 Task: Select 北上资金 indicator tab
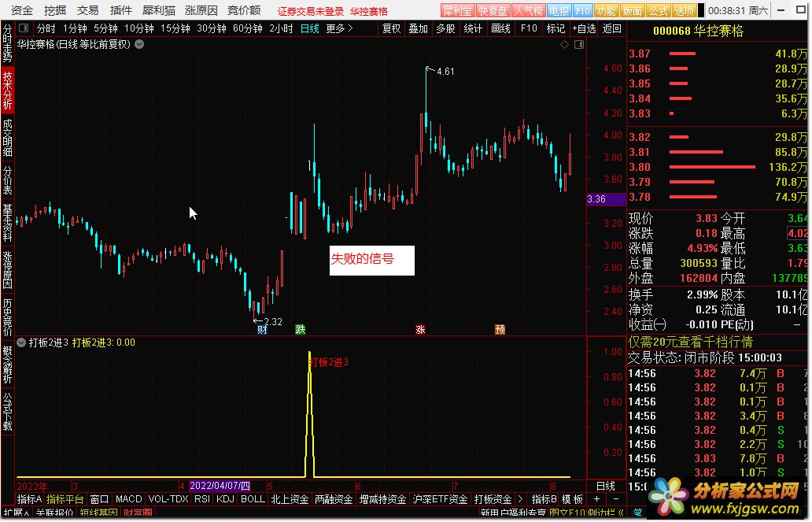point(290,499)
